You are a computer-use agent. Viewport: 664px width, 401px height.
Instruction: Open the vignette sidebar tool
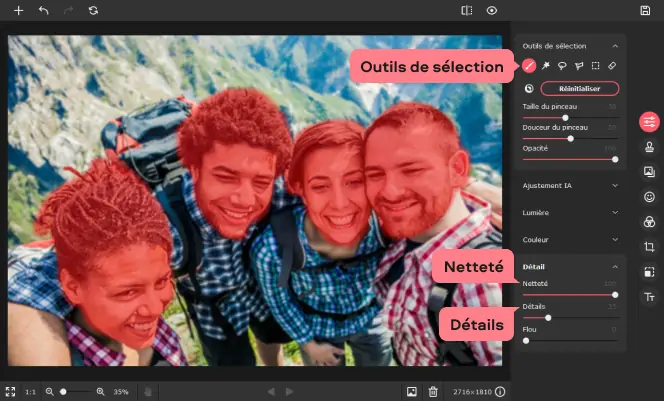tap(649, 272)
